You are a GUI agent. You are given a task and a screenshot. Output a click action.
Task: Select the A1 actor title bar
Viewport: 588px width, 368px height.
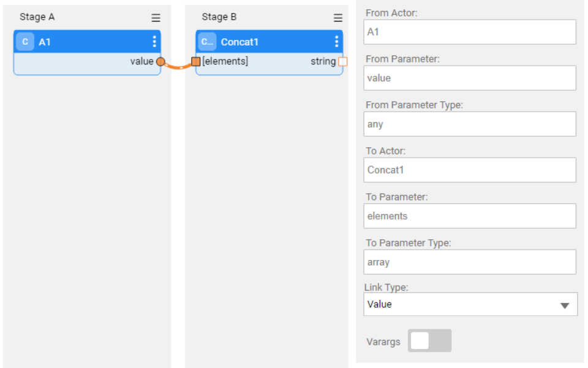[92, 42]
